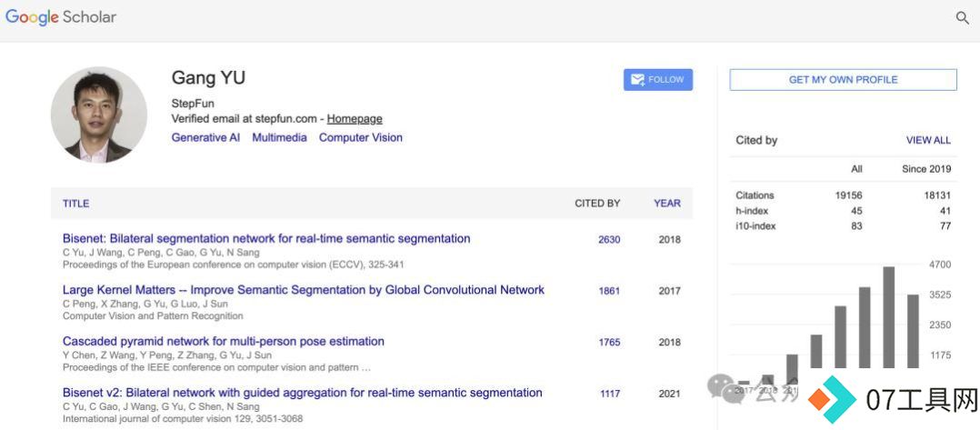The height and width of the screenshot is (430, 980).
Task: Select the Multimedia interest tag
Action: click(x=279, y=137)
